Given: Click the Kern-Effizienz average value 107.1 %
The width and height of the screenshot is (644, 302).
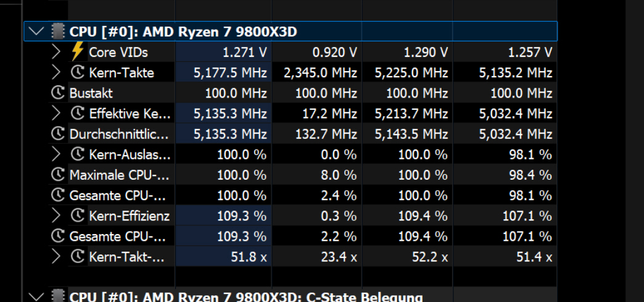Looking at the screenshot, I should 527,216.
